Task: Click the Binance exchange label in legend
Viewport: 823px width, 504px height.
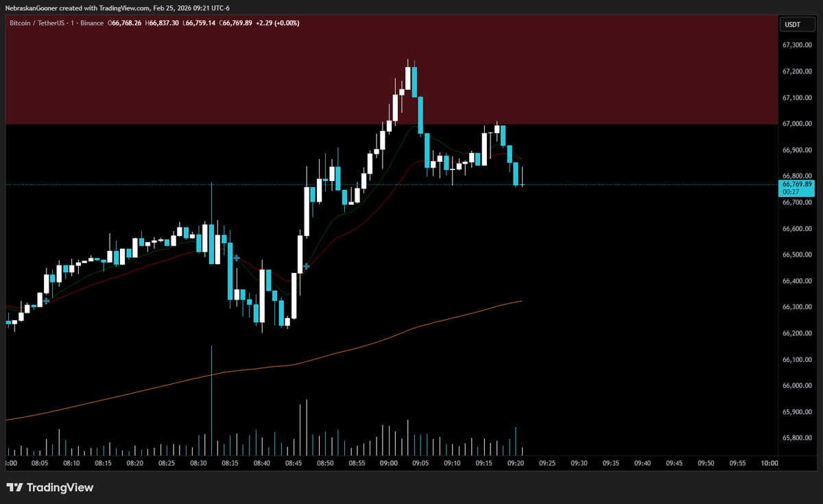Action: 92,23
